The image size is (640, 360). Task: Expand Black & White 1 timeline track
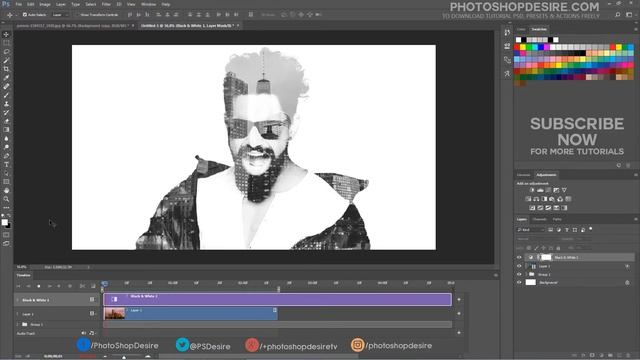tap(18, 300)
